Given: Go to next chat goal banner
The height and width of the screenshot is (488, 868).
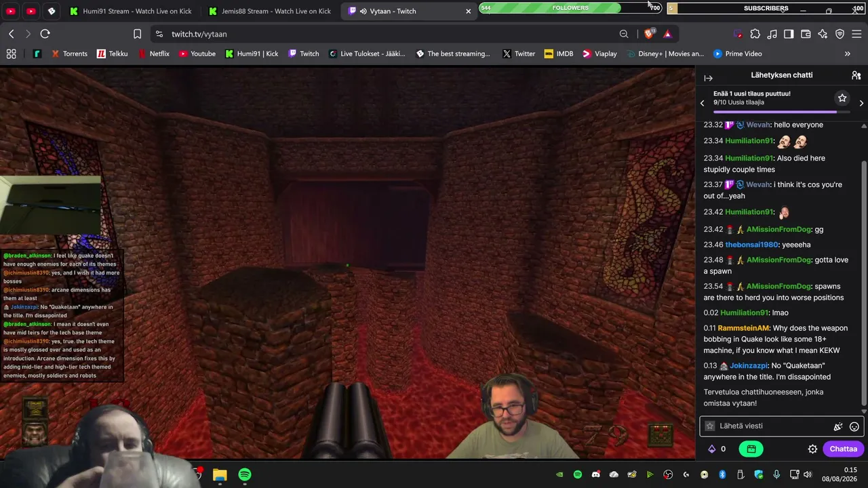Looking at the screenshot, I should (x=861, y=103).
